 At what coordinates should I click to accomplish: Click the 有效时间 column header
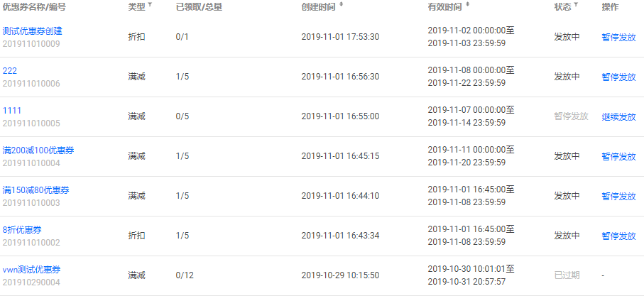[x=444, y=7]
